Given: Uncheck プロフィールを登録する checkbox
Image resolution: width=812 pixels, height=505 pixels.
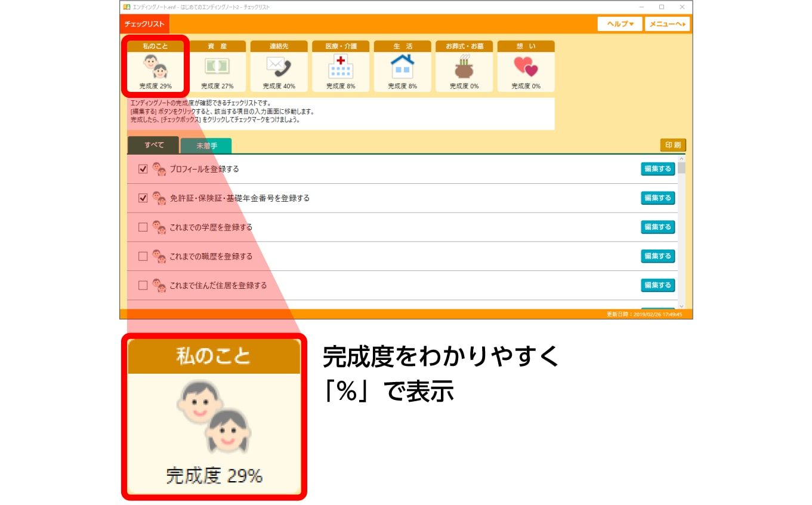Looking at the screenshot, I should click(143, 169).
